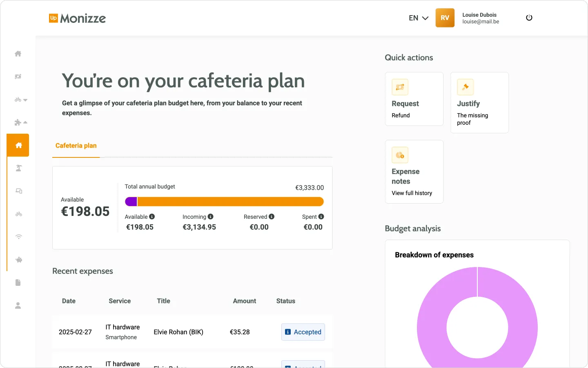Viewport: 588px width, 368px height.
Task: Click the info icon next to Available
Action: (x=151, y=216)
